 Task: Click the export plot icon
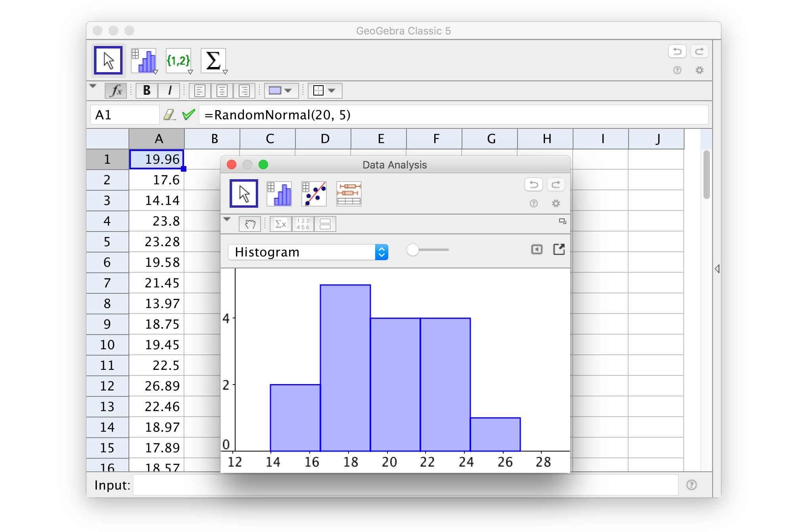coord(559,249)
